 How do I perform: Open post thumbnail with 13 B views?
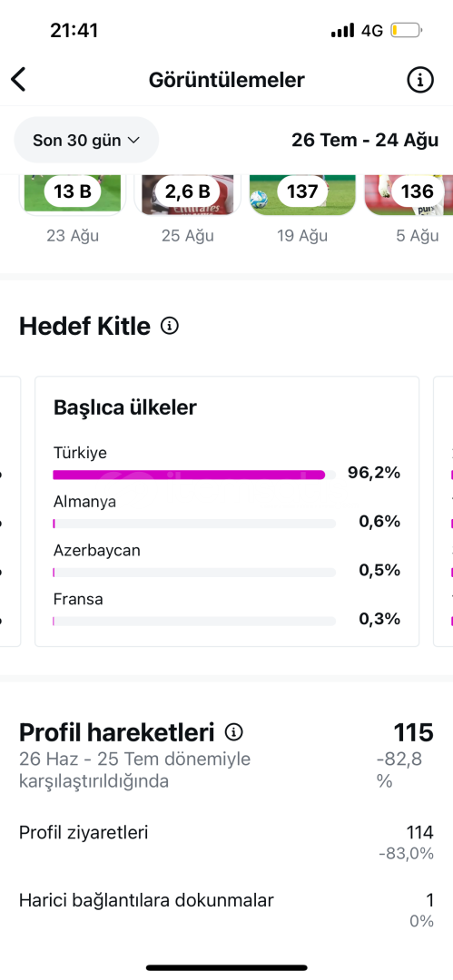(73, 196)
